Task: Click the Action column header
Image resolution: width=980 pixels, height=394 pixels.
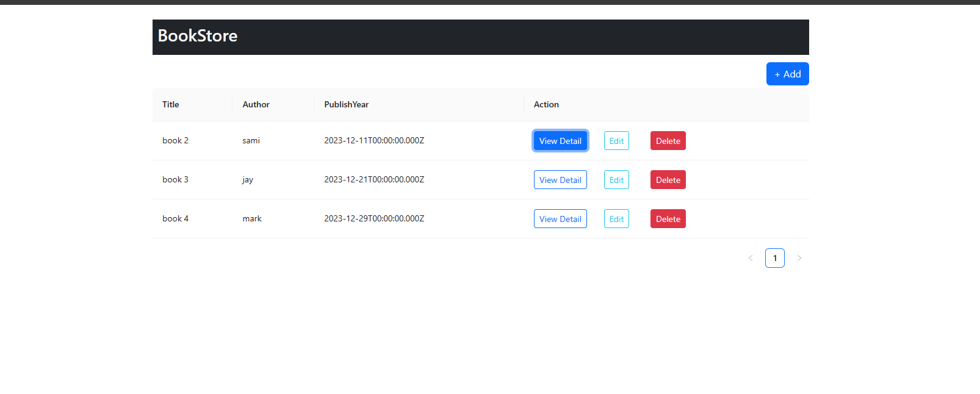Action: point(546,104)
